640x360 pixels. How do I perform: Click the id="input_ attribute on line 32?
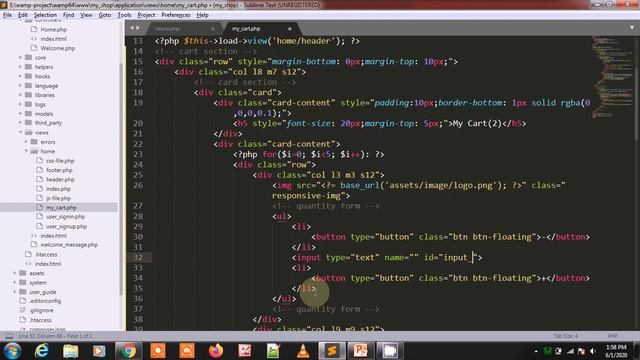[451, 258]
